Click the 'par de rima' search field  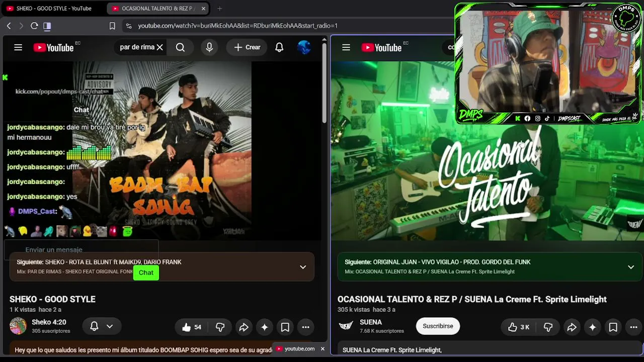[x=137, y=47]
